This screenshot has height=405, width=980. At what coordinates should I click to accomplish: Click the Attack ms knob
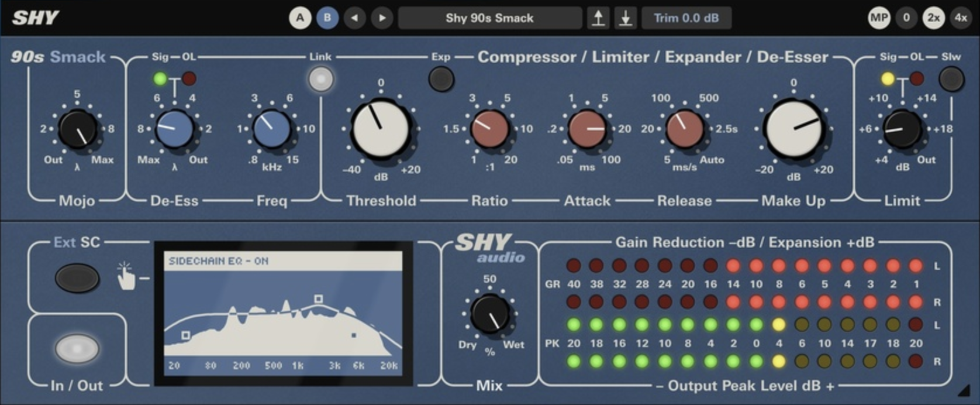(587, 129)
